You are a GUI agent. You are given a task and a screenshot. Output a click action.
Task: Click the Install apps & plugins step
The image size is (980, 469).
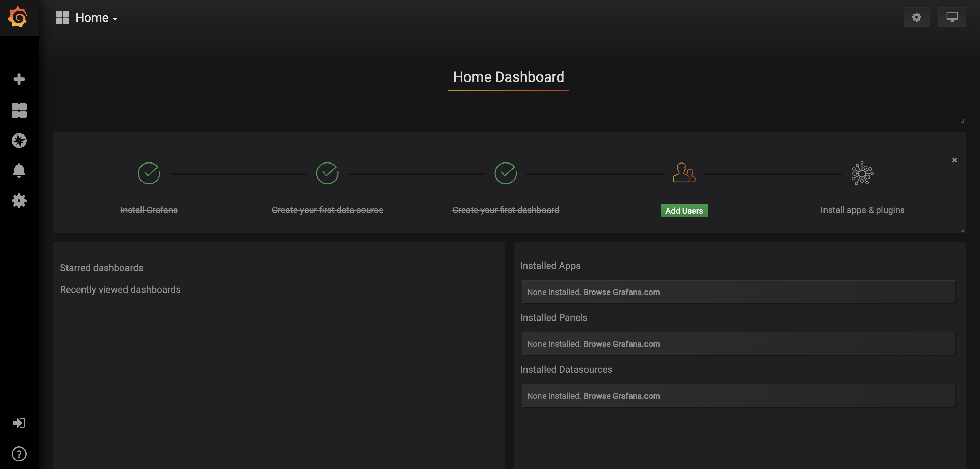tap(862, 210)
